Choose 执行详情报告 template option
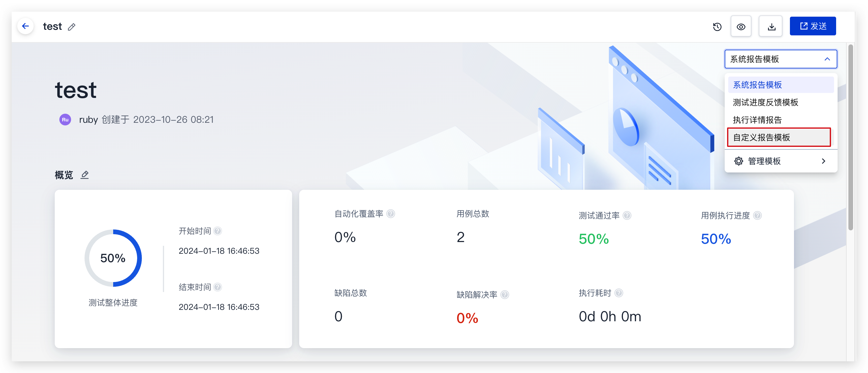This screenshot has width=868, height=373. (780, 120)
